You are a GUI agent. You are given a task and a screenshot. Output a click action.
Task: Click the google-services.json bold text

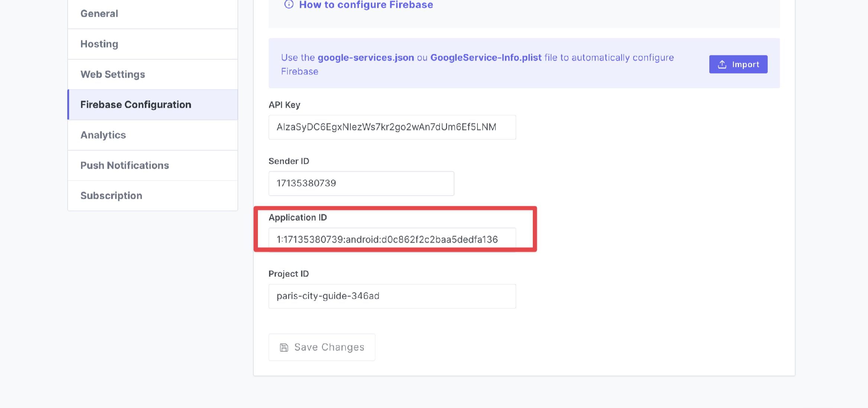pos(366,58)
